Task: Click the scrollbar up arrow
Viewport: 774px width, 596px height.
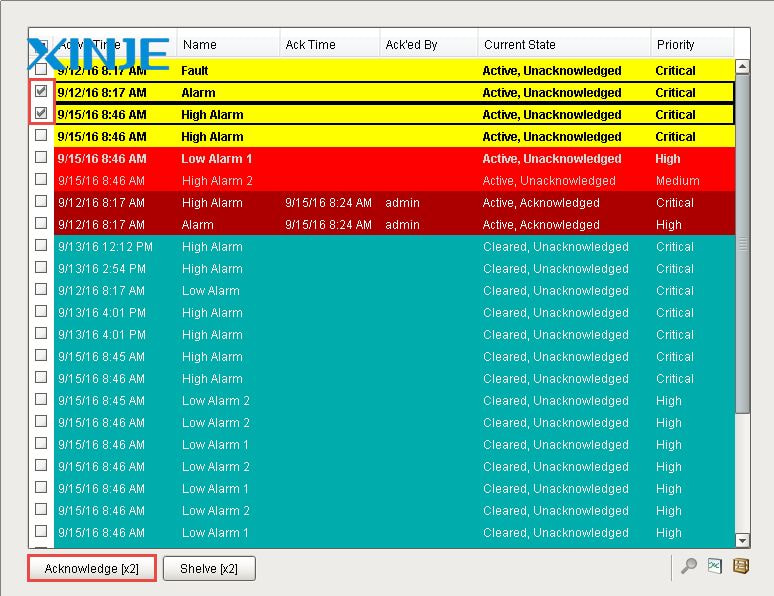Action: click(742, 66)
